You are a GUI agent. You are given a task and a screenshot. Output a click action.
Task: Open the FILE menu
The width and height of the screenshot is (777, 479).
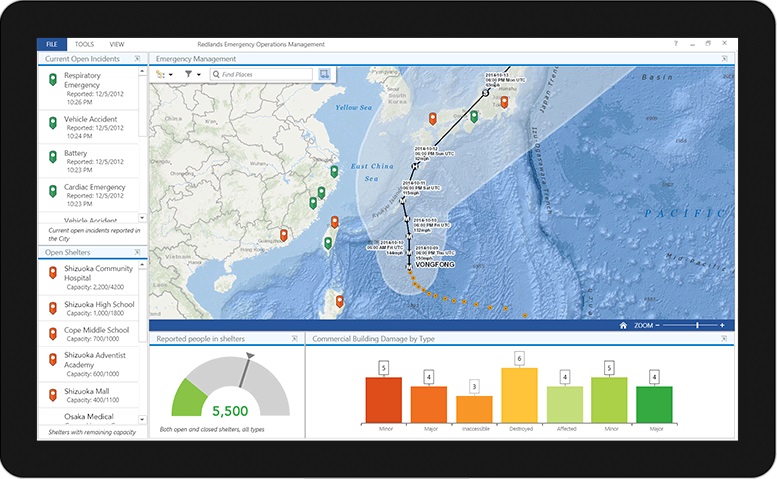click(52, 44)
